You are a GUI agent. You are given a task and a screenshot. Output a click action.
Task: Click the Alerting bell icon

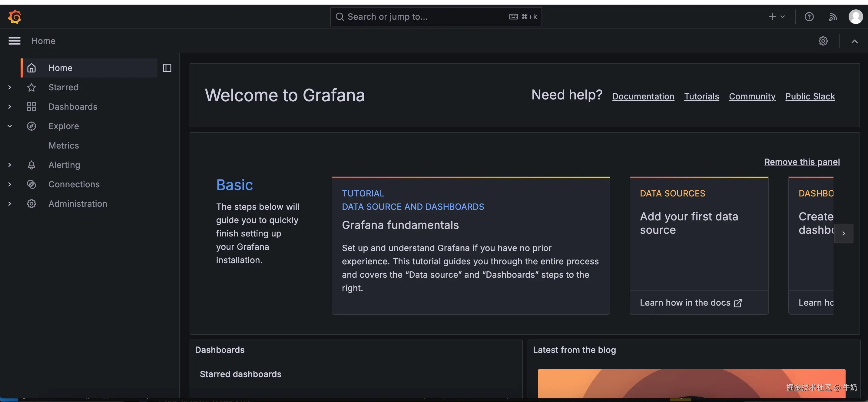pos(31,165)
